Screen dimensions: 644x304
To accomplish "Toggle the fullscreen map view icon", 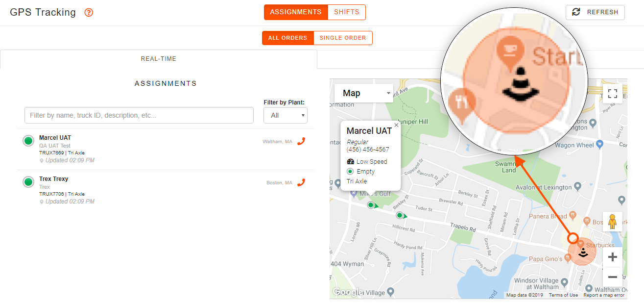I will coord(612,93).
